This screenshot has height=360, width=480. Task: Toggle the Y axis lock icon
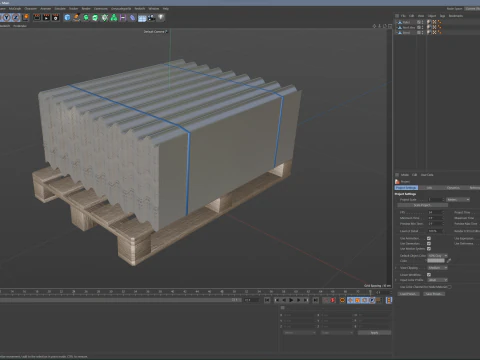(7, 17)
